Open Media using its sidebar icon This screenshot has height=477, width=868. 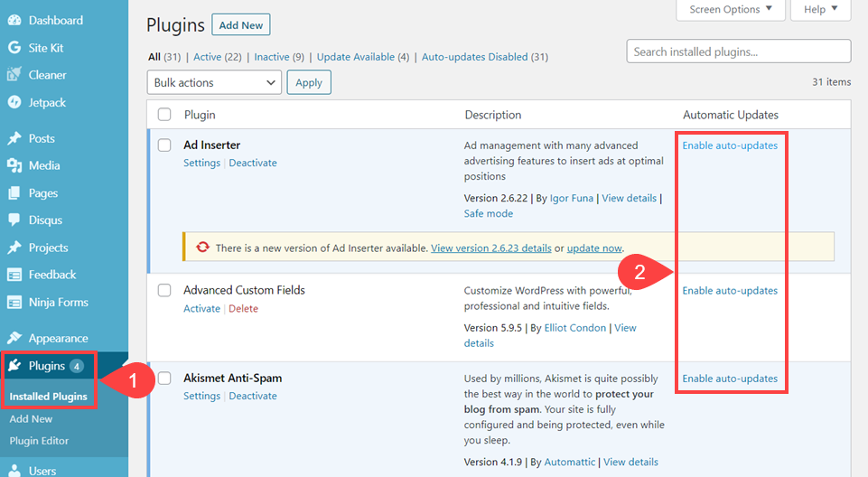point(14,165)
